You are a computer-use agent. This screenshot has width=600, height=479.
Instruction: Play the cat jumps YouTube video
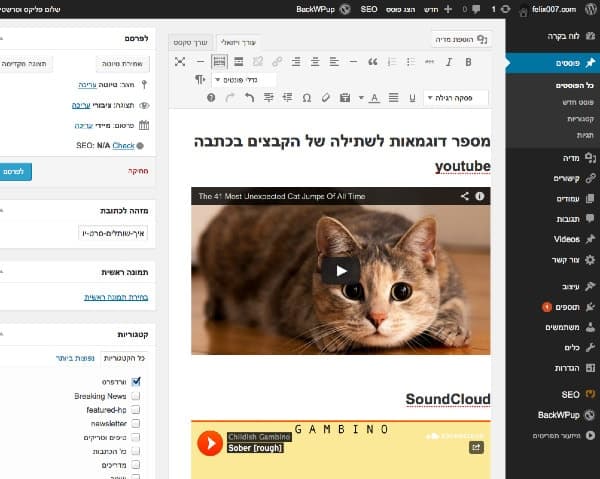coord(340,271)
